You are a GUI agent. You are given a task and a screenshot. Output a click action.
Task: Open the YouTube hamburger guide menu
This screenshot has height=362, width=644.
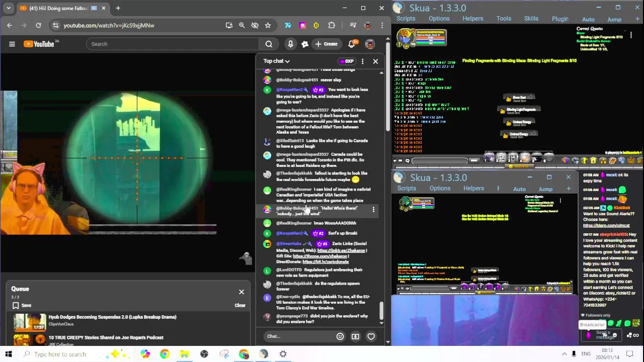[12, 44]
